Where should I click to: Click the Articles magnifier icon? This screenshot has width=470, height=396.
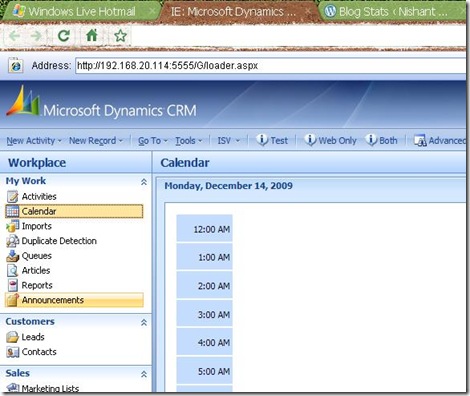[12, 270]
